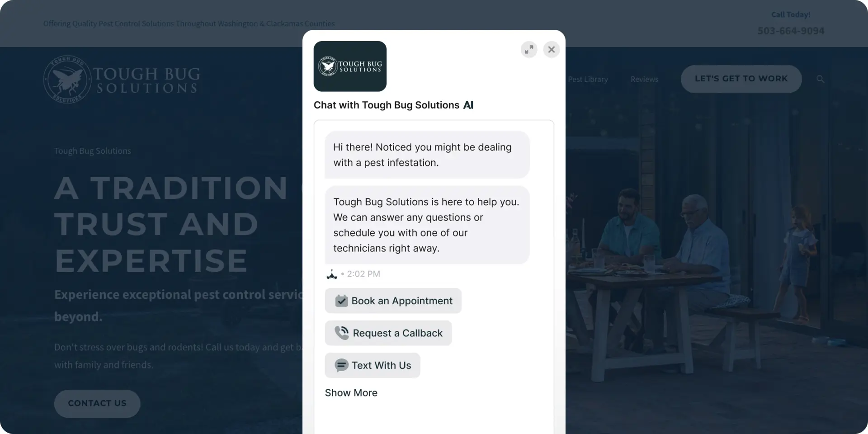Close the chat popup
The image size is (868, 434).
551,50
